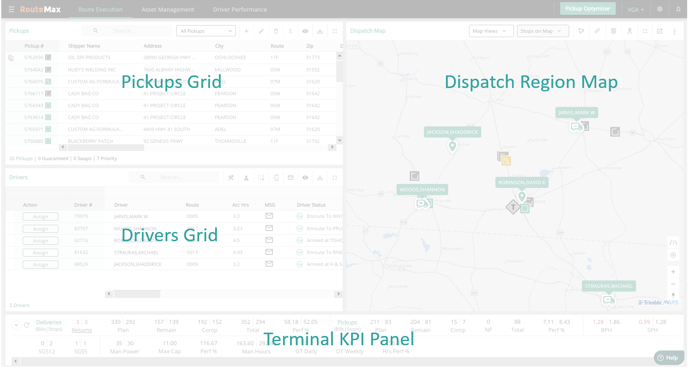Click Pickups grid scroll right arrow
688x368 pixels.
(332, 147)
